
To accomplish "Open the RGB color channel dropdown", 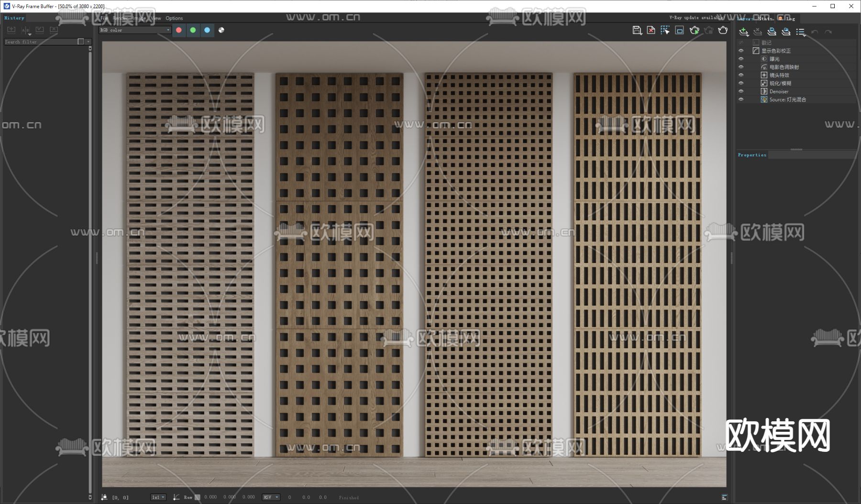I will click(134, 30).
